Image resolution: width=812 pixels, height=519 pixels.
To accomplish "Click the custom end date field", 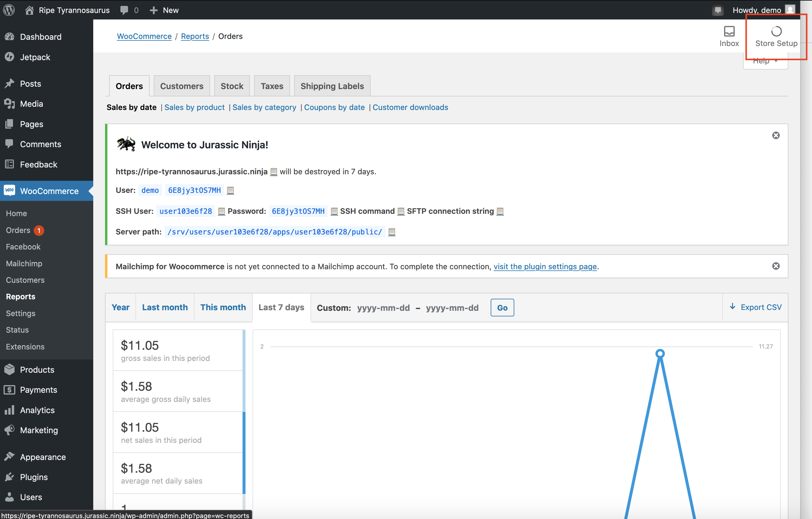I will click(452, 308).
